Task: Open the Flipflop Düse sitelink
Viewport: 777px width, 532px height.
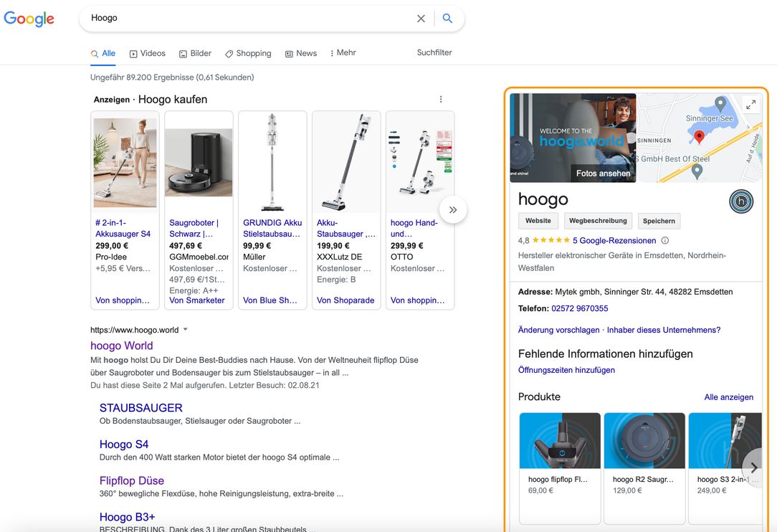Action: click(132, 480)
